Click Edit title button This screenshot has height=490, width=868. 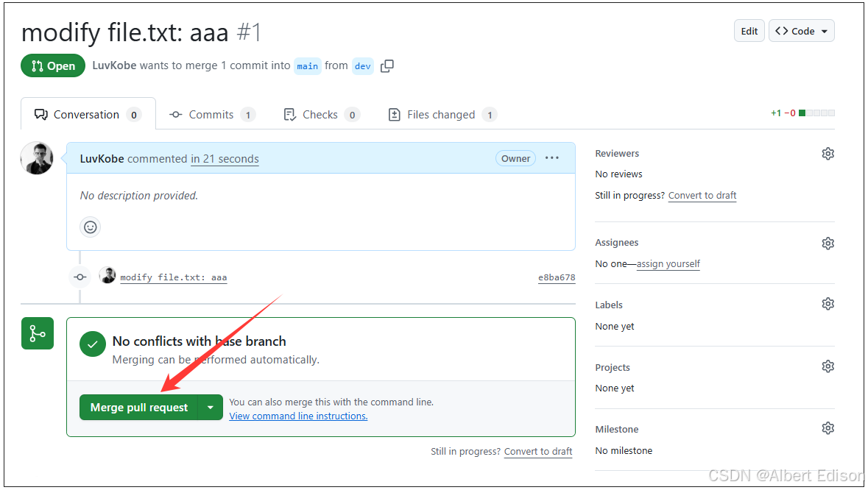749,31
